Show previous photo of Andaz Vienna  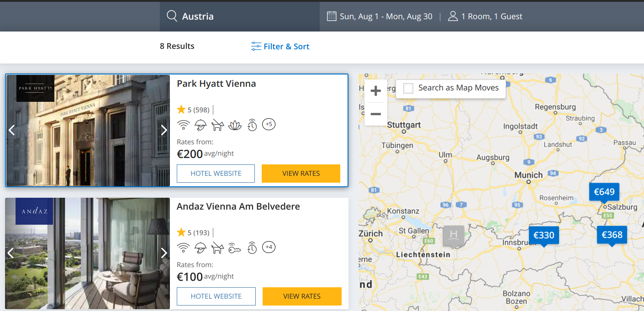click(11, 253)
